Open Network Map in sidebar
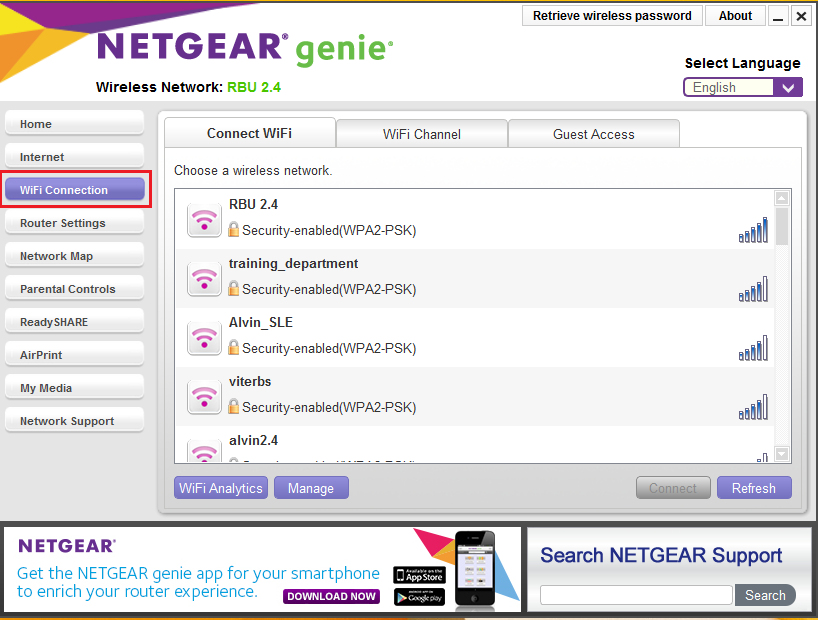The height and width of the screenshot is (620, 818). (x=75, y=256)
